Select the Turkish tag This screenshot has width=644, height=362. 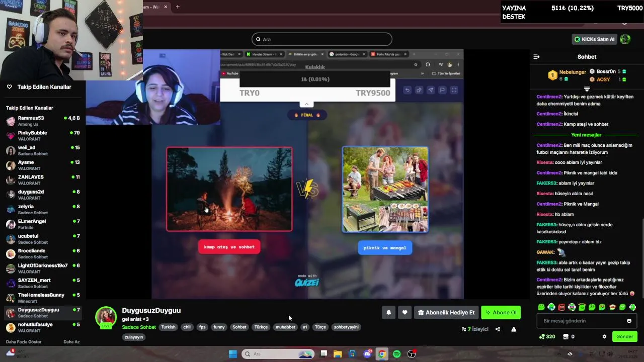[169, 327]
